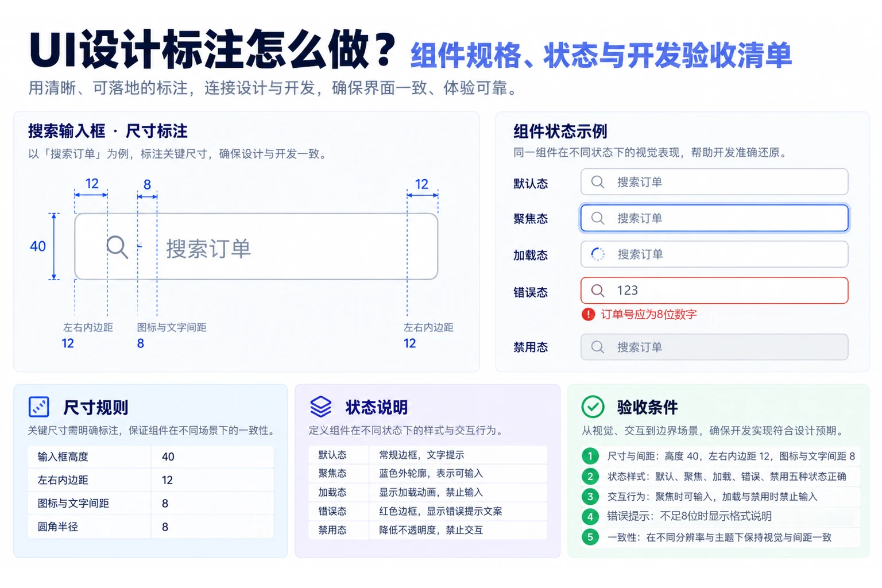
Task: Click 常规边框，文字提示 in the 状态说明 table
Action: point(421,455)
